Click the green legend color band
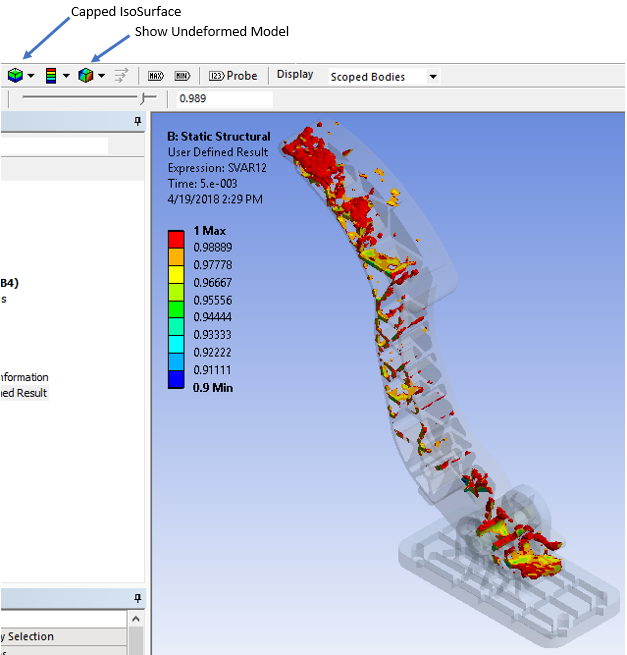 176,309
